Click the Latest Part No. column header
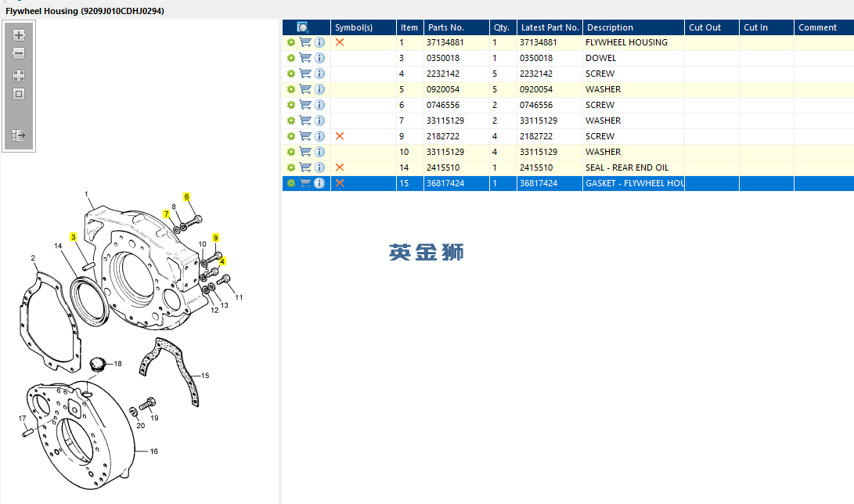 pyautogui.click(x=550, y=27)
